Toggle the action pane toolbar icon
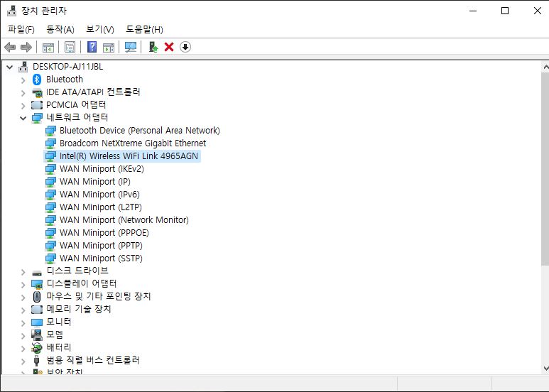This screenshot has height=392, width=549. (109, 47)
